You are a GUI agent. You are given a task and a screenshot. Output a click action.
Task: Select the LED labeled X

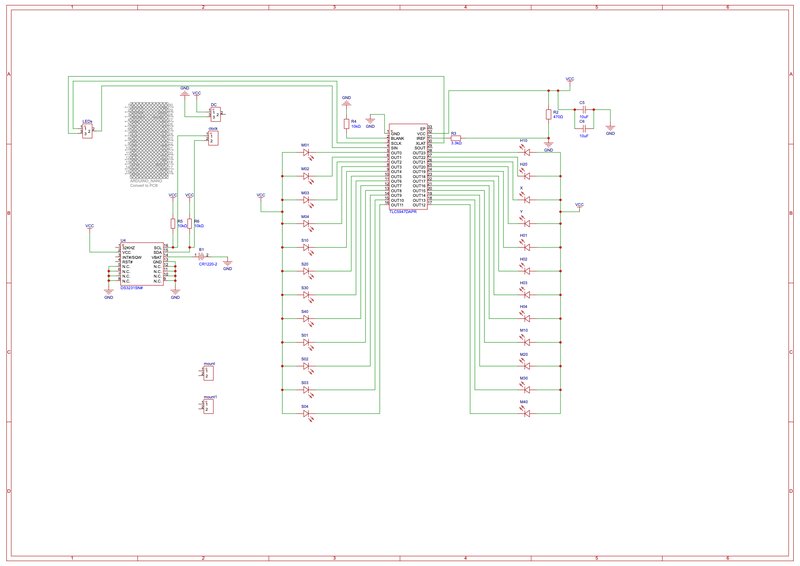(526, 199)
